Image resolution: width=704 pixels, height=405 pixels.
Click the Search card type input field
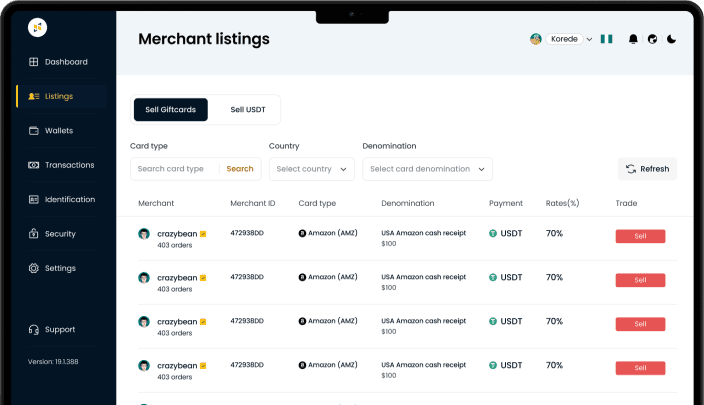(175, 169)
